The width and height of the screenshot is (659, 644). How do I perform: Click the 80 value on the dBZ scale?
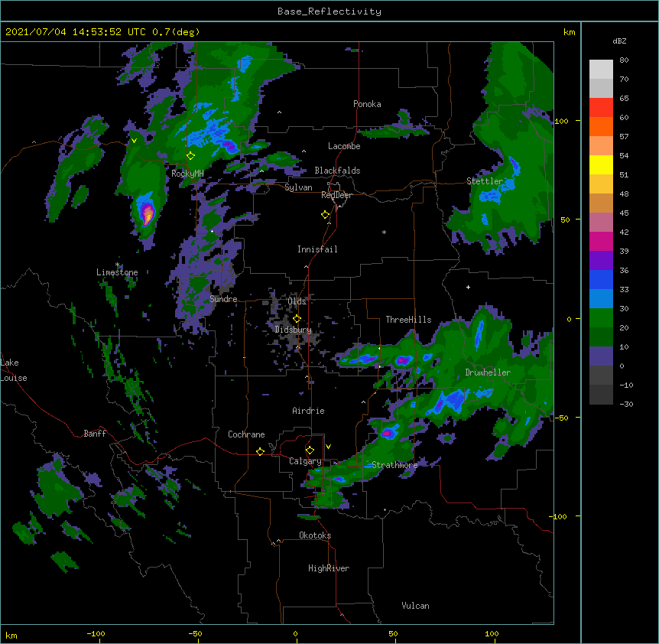pyautogui.click(x=624, y=60)
